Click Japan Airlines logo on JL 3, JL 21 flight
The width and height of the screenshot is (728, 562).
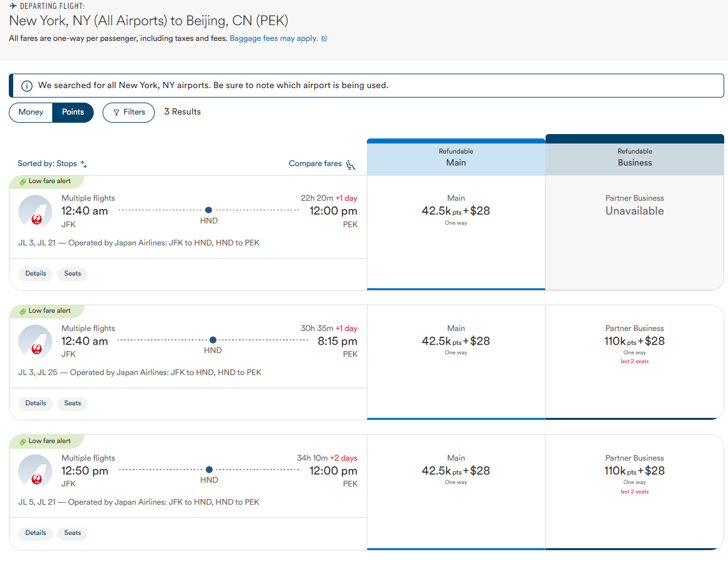coord(35,211)
